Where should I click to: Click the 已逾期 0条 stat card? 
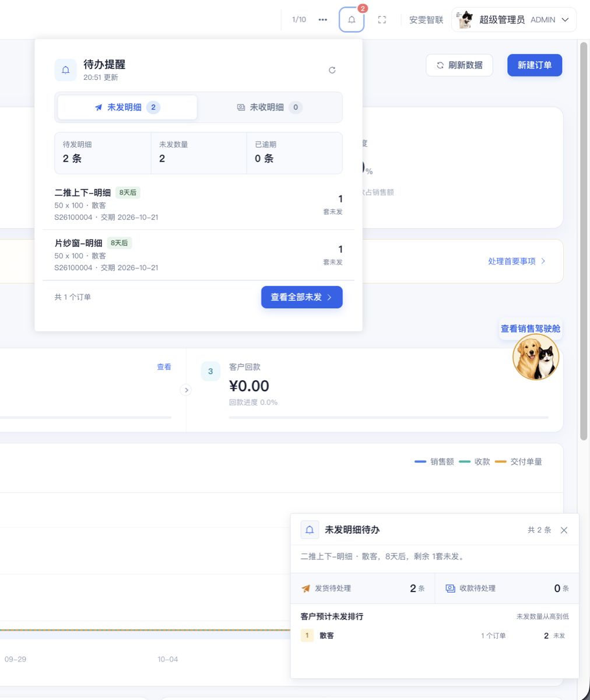coord(294,153)
